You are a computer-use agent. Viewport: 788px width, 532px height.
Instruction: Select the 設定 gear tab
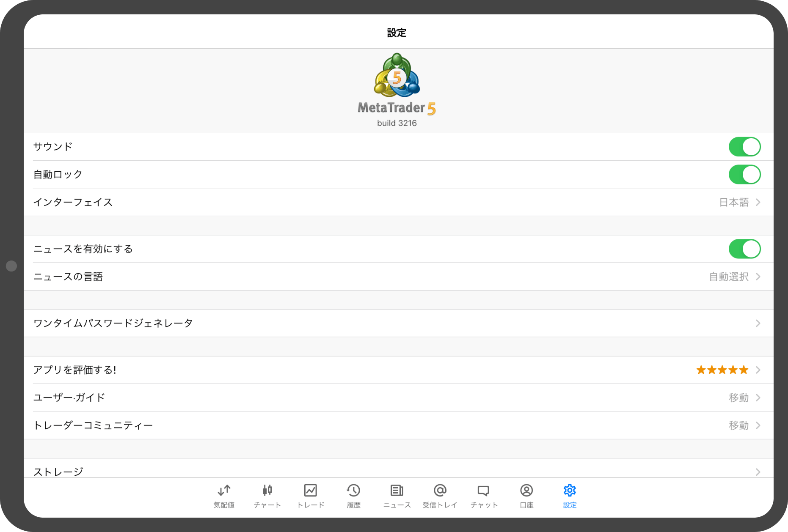570,491
